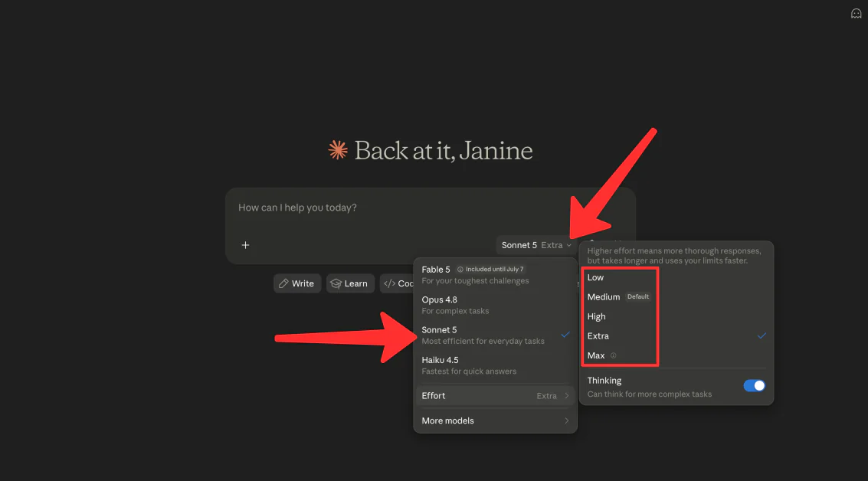Set effort level to Low
This screenshot has height=481, width=868.
(676, 277)
